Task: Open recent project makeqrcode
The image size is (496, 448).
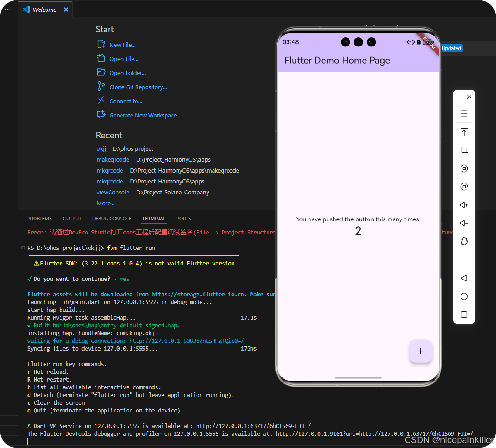Action: tap(113, 159)
